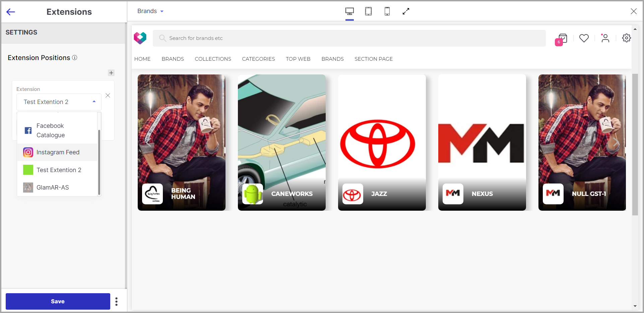Open COLLECTIONS navigation item
This screenshot has height=313, width=644.
[213, 59]
